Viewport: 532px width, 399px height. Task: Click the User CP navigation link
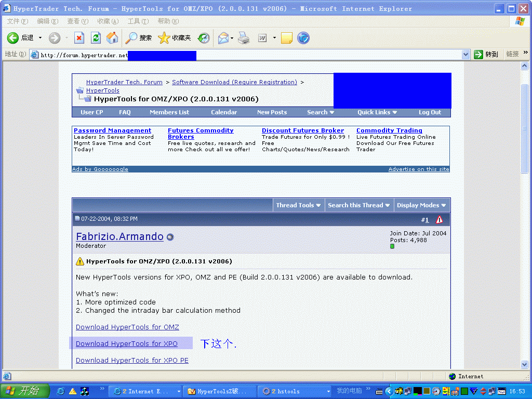click(x=91, y=112)
